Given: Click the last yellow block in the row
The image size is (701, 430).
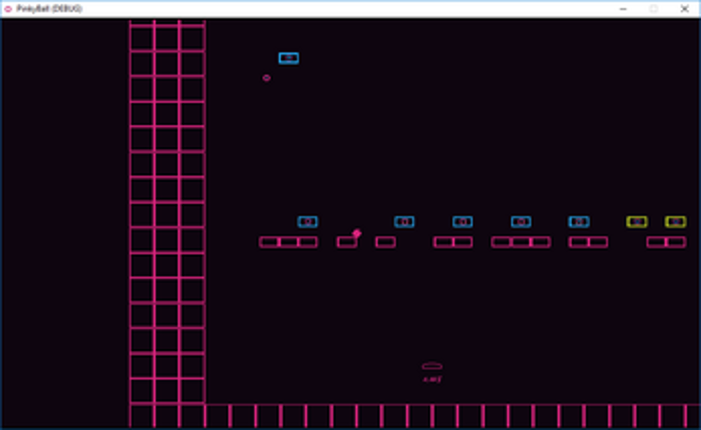Looking at the screenshot, I should [x=676, y=222].
